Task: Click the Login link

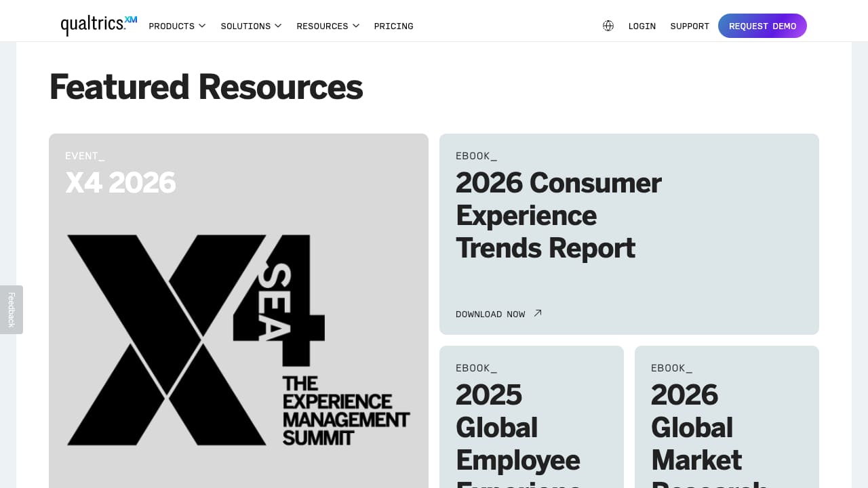Action: click(x=642, y=26)
